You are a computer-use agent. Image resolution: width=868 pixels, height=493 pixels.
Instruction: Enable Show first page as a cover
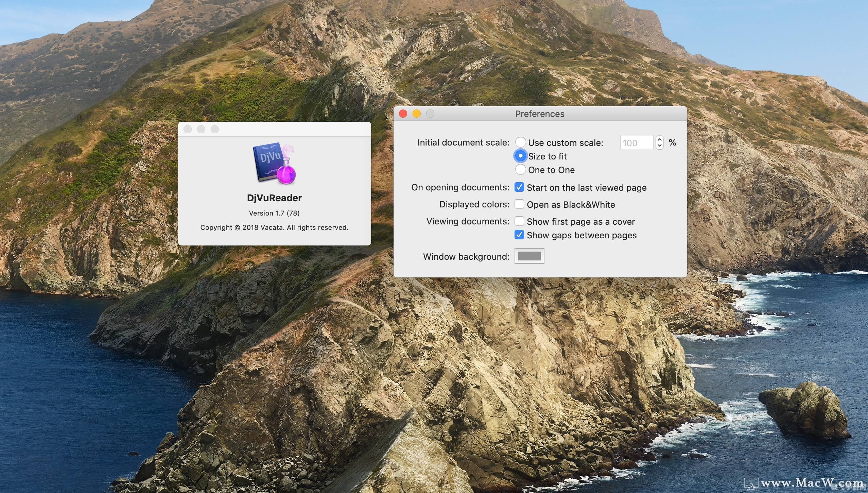click(x=519, y=221)
